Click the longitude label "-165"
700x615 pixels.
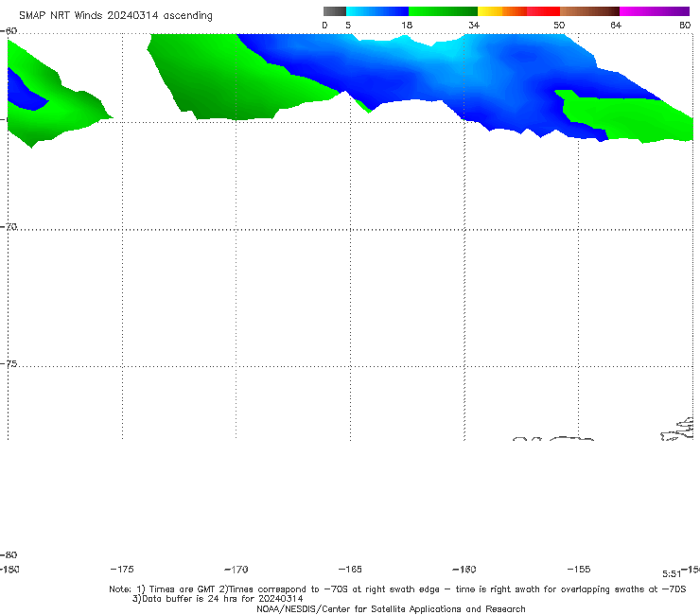coord(350,569)
